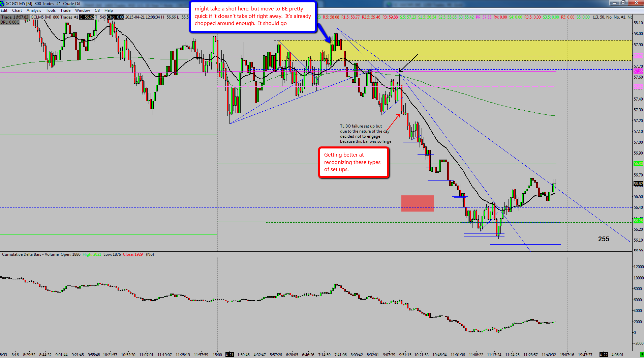Click the window title 'SC GCLM5 [M] 800 Trades #1 Crude Oil'
The width and height of the screenshot is (644, 358).
pyautogui.click(x=43, y=4)
